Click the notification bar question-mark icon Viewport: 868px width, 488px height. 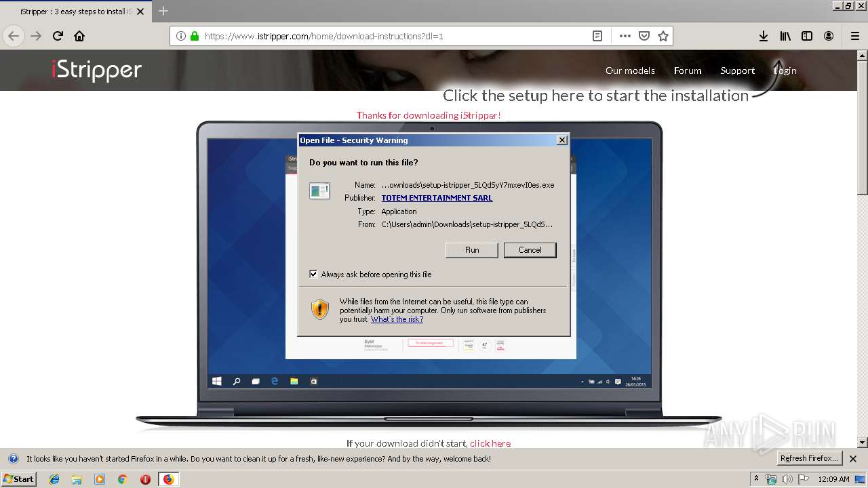pos(13,458)
